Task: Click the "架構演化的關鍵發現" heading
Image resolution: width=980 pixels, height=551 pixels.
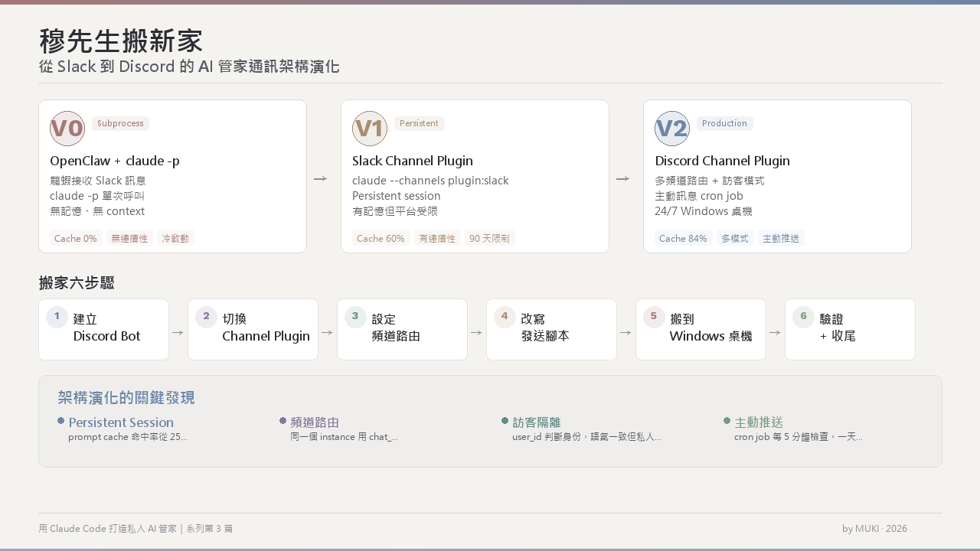Action: click(126, 398)
